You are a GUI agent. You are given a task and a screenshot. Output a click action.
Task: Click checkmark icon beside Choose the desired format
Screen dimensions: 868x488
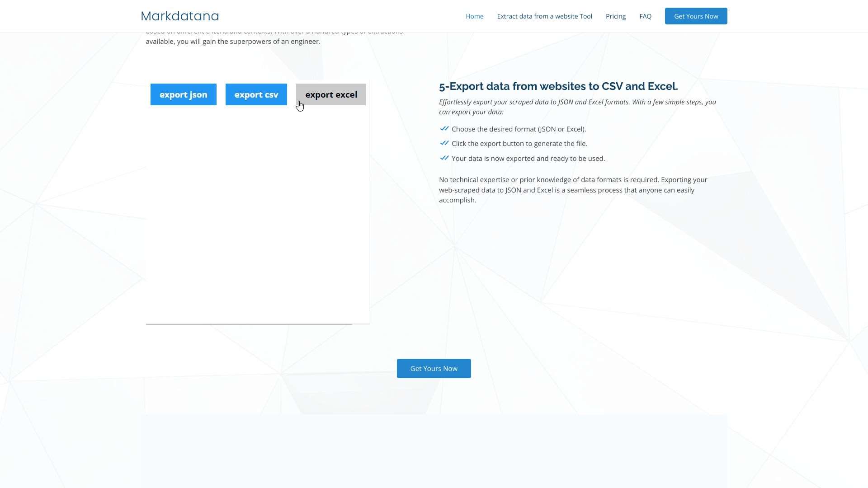444,129
